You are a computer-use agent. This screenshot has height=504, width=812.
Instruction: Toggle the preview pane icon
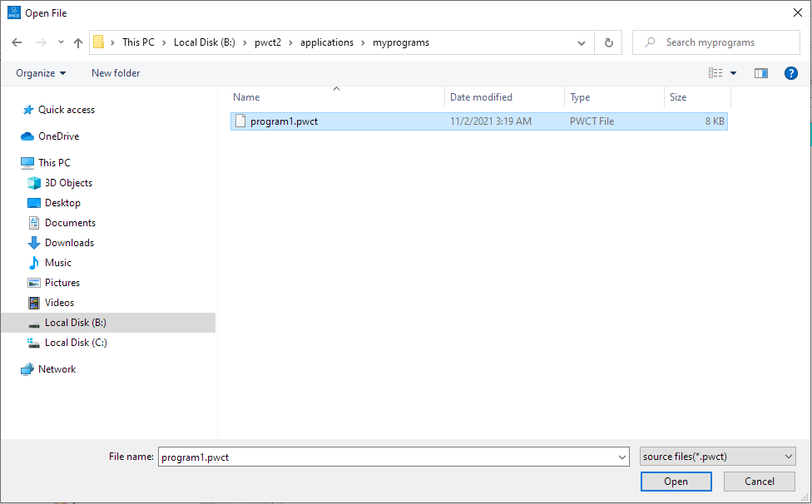tap(760, 73)
